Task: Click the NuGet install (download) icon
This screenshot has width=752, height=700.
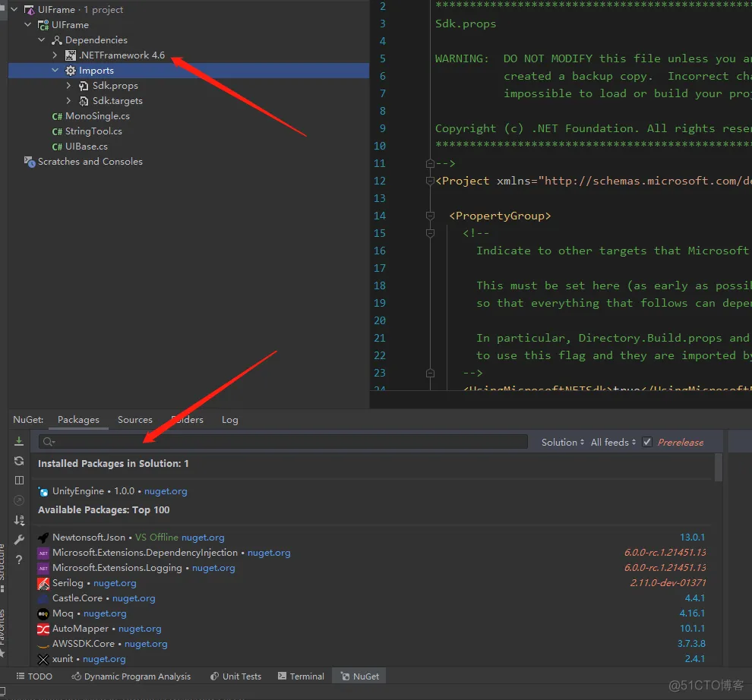Action: click(19, 441)
